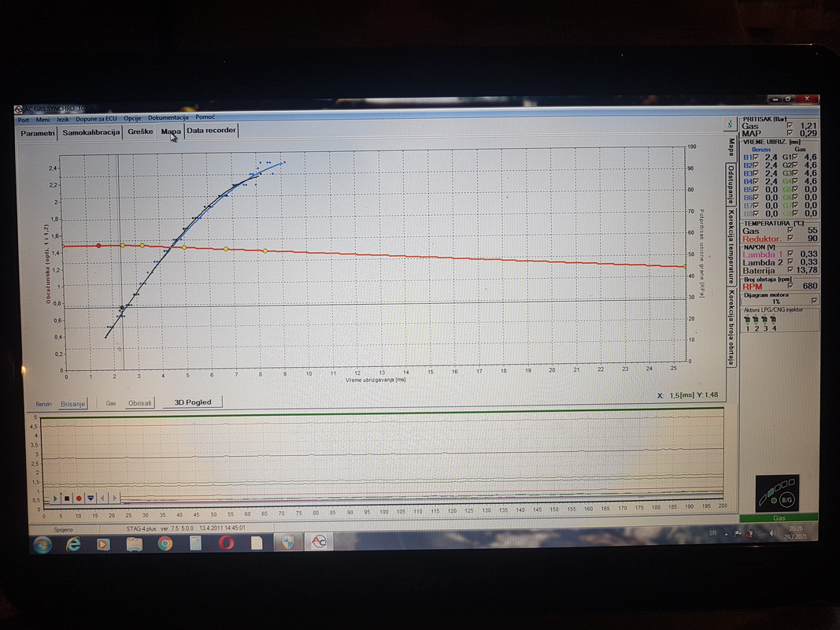The image size is (840, 630).
Task: Open the Dopune za ECU menu
Action: 96,119
